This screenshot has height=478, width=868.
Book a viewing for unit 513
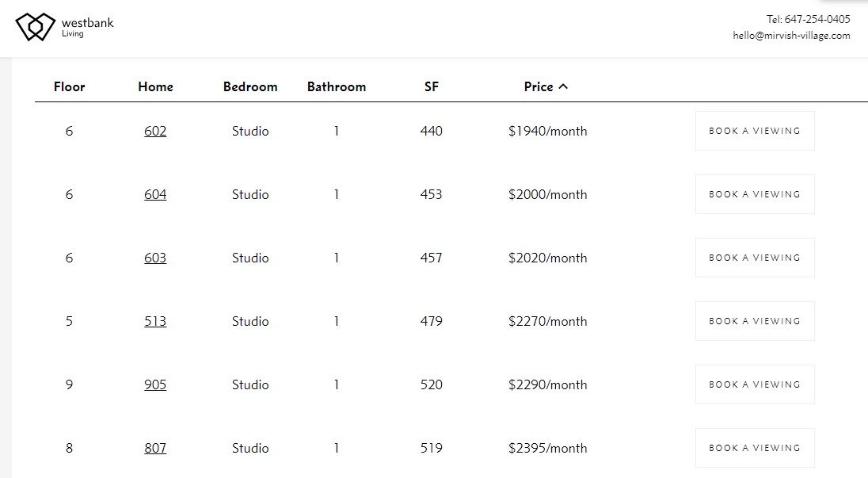[755, 321]
